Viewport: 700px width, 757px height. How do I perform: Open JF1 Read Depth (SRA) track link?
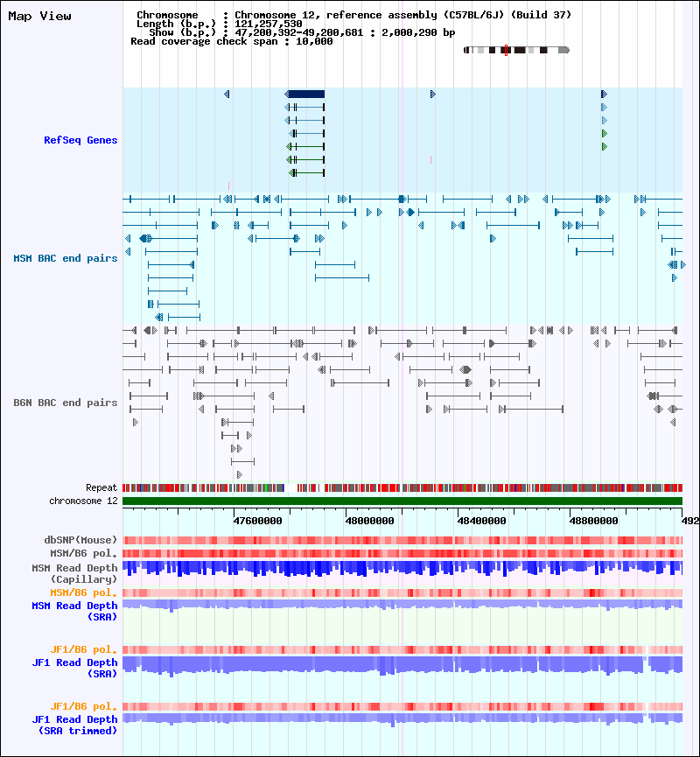pos(75,668)
